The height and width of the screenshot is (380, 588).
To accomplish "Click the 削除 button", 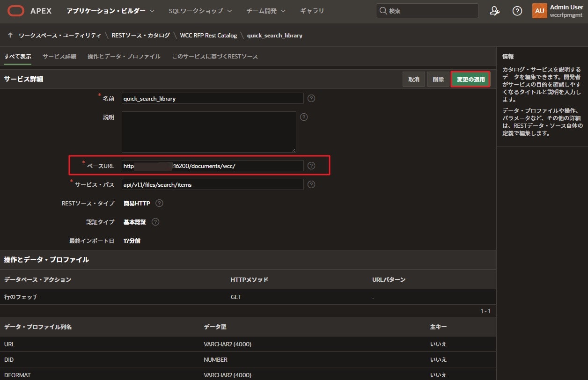I will [438, 79].
